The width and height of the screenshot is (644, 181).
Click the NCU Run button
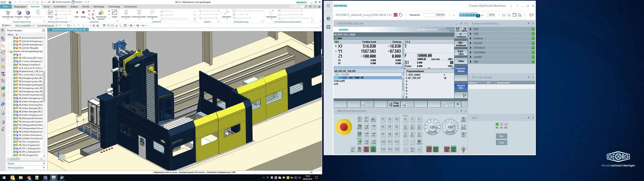(x=501, y=136)
